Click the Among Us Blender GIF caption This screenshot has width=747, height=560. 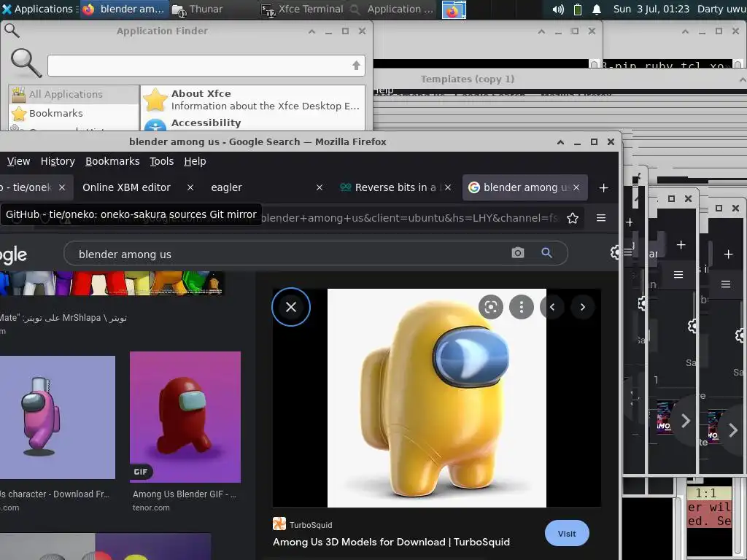(185, 494)
